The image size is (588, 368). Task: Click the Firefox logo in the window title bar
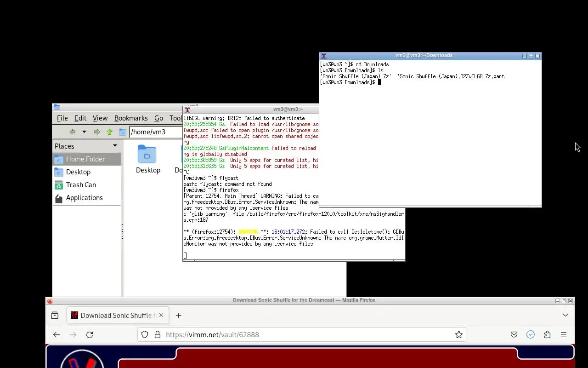50,301
